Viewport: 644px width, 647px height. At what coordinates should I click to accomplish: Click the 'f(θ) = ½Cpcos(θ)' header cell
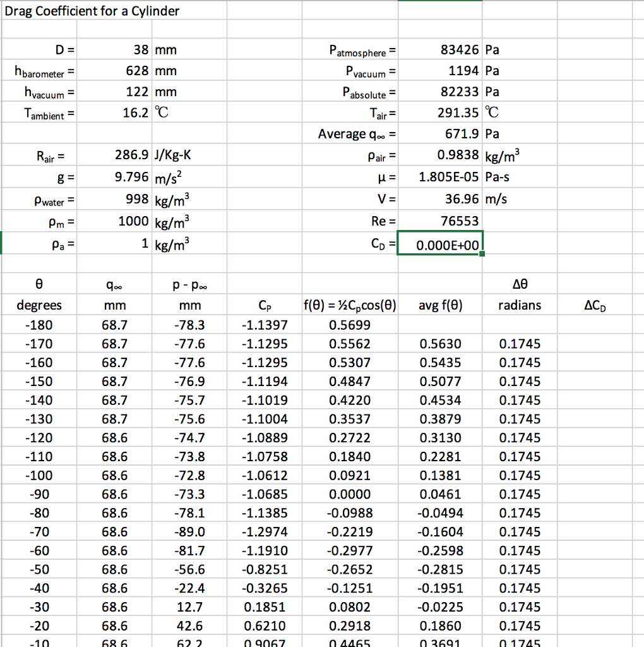[x=350, y=305]
